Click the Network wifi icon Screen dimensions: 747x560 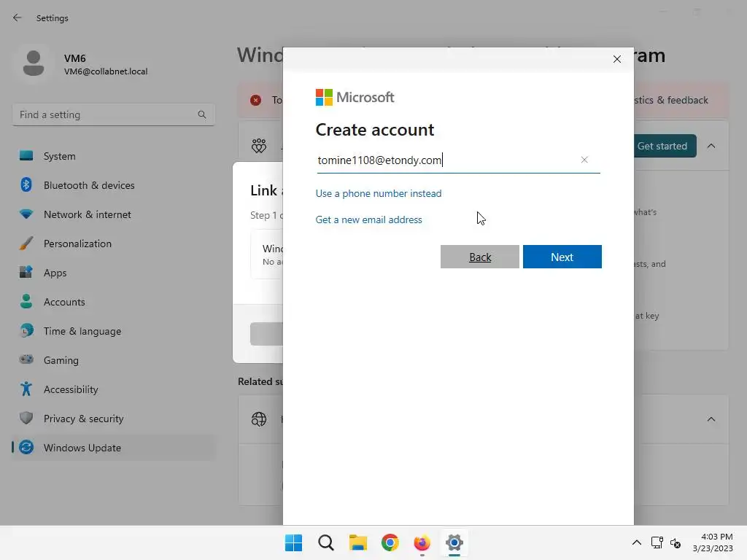coord(26,214)
